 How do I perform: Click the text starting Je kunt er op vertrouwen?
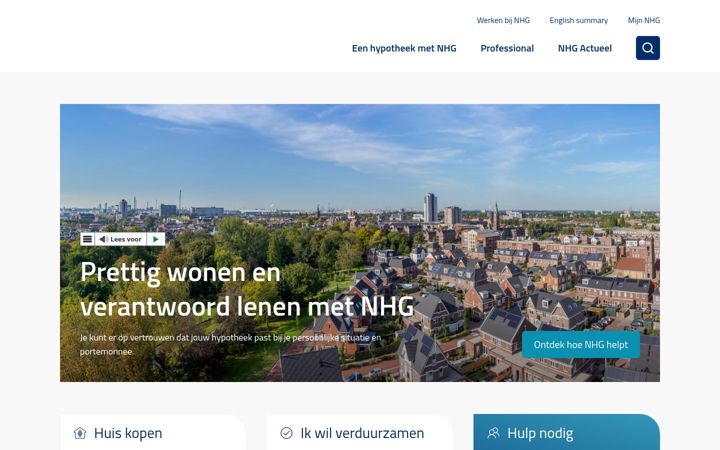(x=231, y=344)
